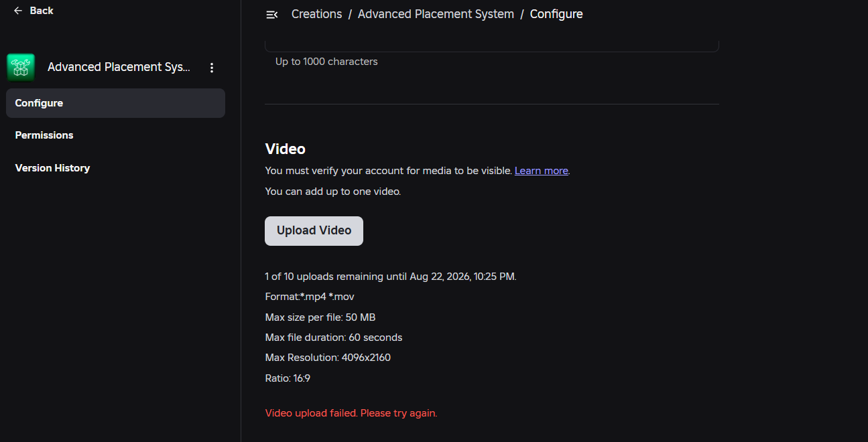868x442 pixels.
Task: Click 'You can add up to one video.' text
Action: 333,192
